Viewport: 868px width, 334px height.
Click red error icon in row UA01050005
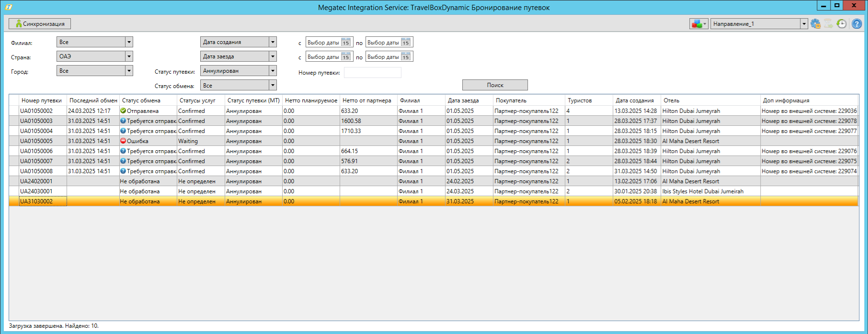point(123,141)
